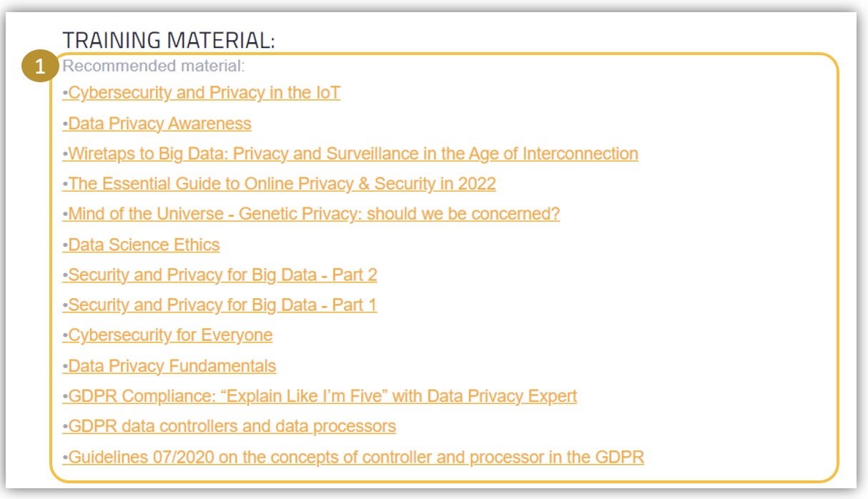Click the Recommended material label
The height and width of the screenshot is (499, 868).
tap(153, 66)
